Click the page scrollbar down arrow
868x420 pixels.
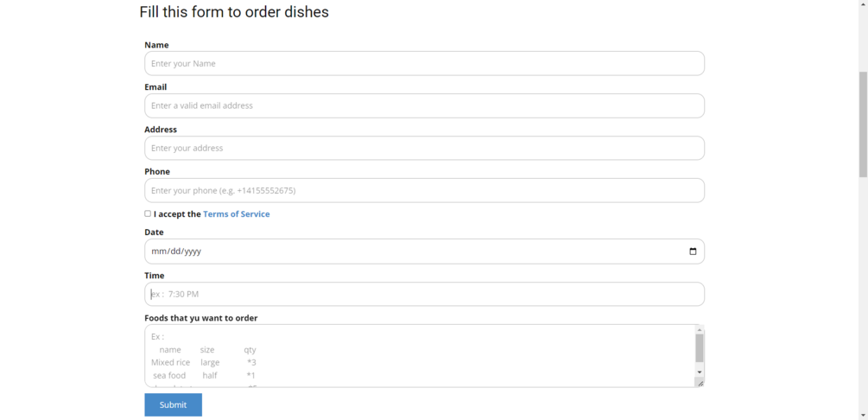(x=863, y=415)
